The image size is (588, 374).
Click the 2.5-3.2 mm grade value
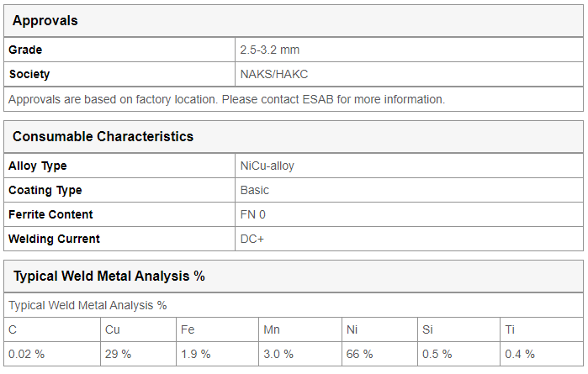click(x=270, y=50)
